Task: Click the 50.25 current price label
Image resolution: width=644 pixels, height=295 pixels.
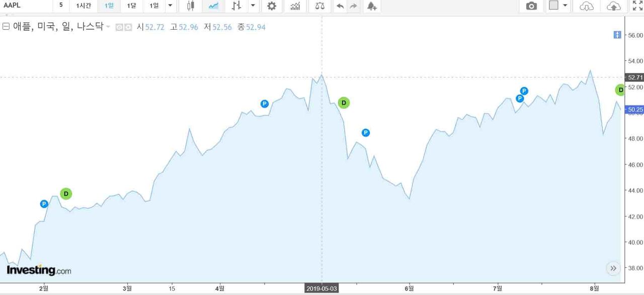Action: (634, 109)
